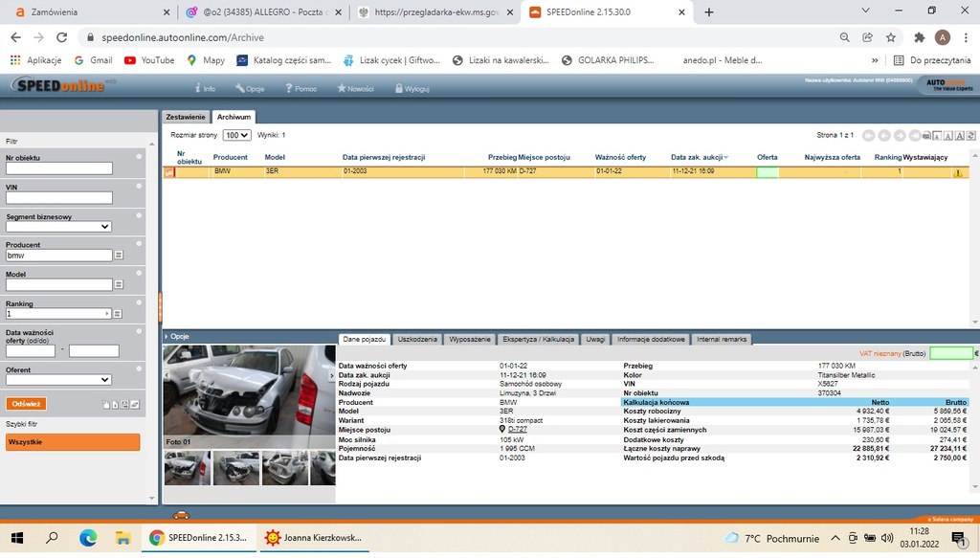Toggle the round indicator beside Oferent filter
This screenshot has height=558, width=980.
pos(139,368)
